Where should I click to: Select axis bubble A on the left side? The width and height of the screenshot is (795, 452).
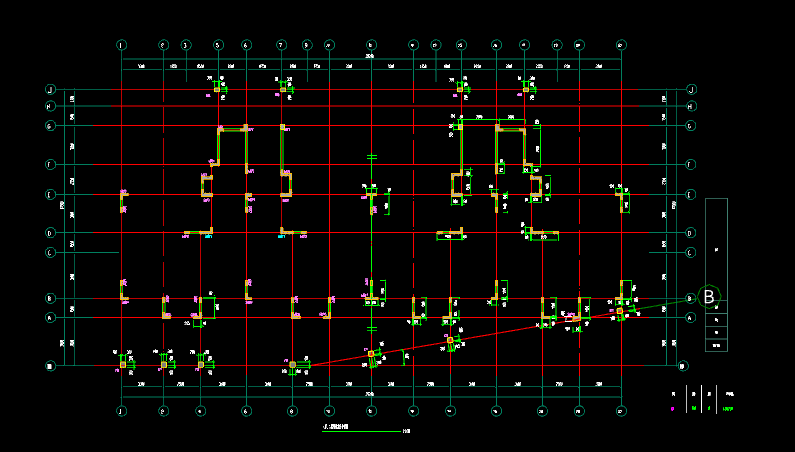coord(50,318)
